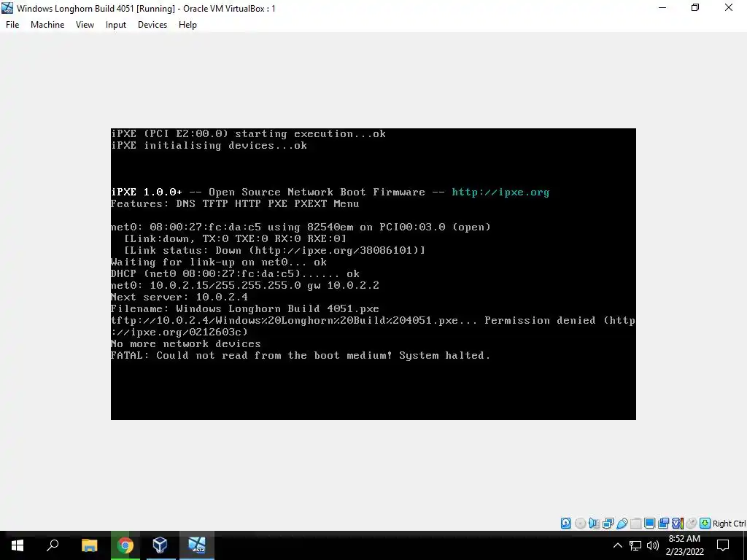747x560 pixels.
Task: Open the View menu
Action: point(85,25)
